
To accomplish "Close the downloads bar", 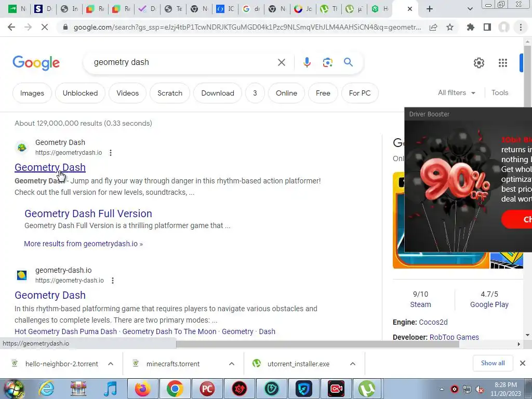I will click(523, 363).
